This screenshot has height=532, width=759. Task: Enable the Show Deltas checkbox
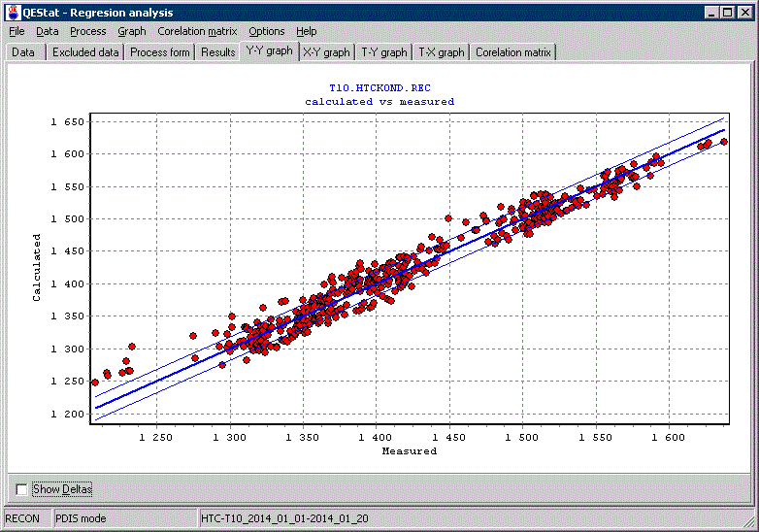(21, 489)
